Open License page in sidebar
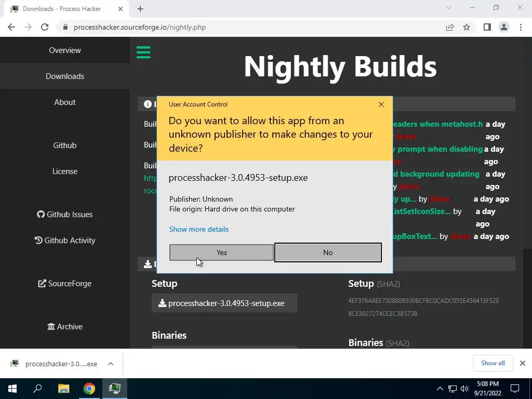This screenshot has width=532, height=399. coord(65,171)
